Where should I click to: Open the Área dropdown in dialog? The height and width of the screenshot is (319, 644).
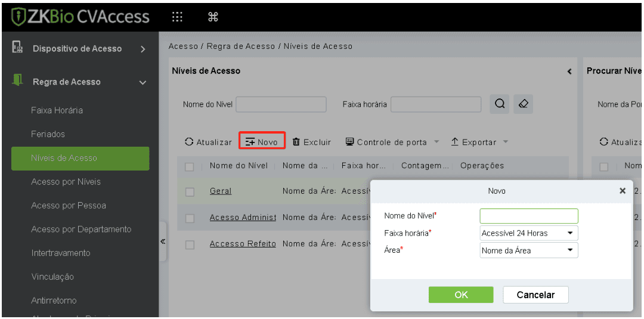(x=528, y=250)
